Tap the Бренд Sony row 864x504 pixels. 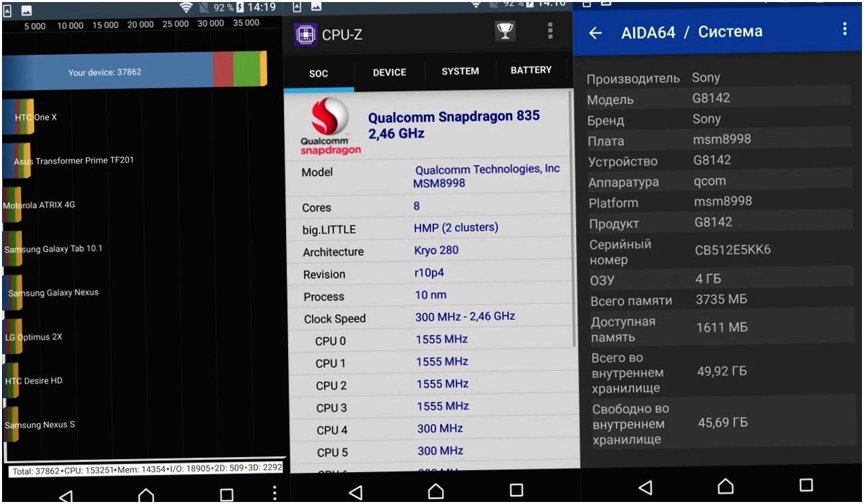tap(718, 120)
